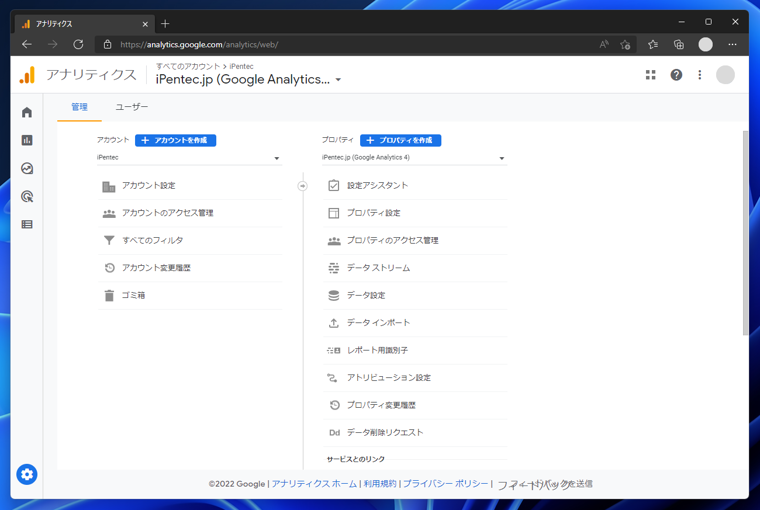The height and width of the screenshot is (510, 760).
Task: Open a new browser tab with plus
Action: [x=165, y=23]
